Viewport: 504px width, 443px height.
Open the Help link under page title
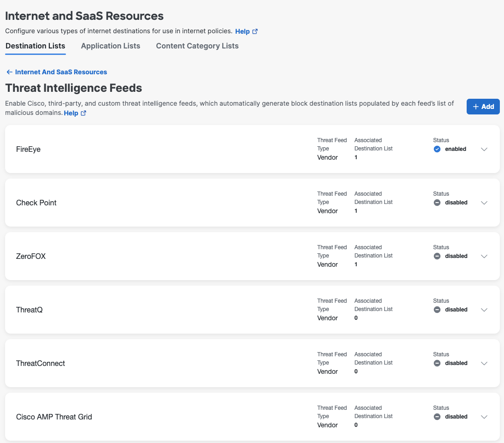[x=243, y=31]
